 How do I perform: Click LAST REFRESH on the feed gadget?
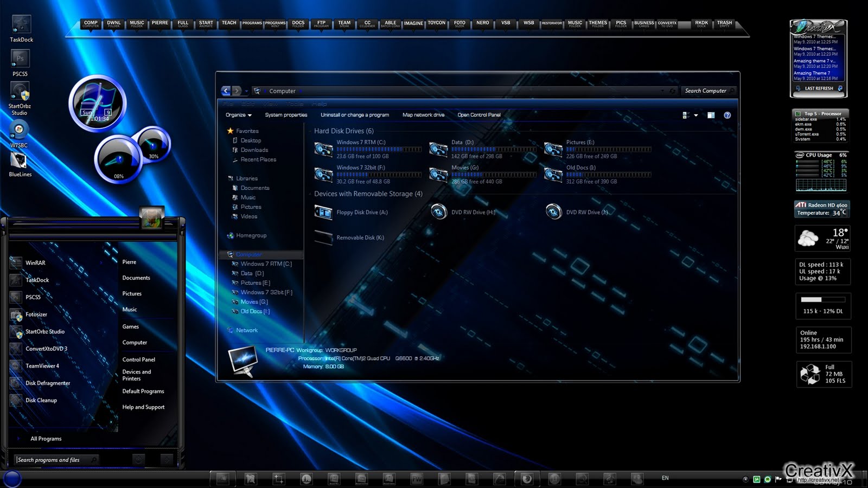[819, 88]
